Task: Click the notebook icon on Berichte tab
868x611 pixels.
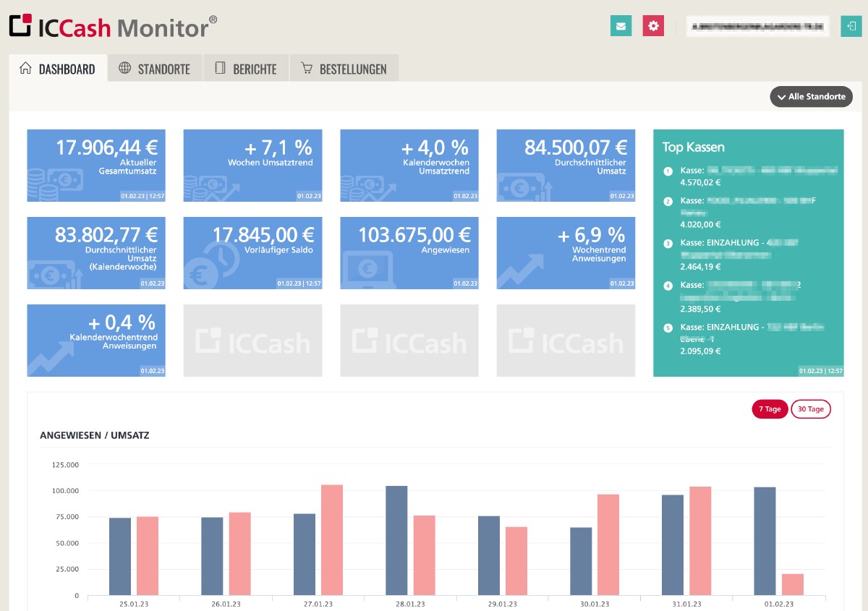Action: click(x=220, y=69)
